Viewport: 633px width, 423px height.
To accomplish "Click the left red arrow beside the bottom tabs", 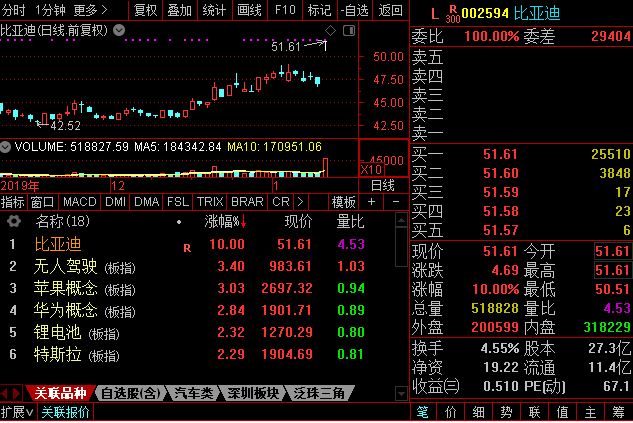I will pyautogui.click(x=4, y=393).
